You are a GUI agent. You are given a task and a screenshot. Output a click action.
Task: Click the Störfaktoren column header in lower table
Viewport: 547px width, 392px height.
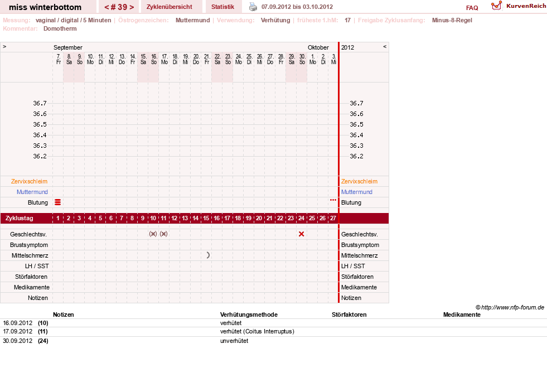pyautogui.click(x=349, y=314)
